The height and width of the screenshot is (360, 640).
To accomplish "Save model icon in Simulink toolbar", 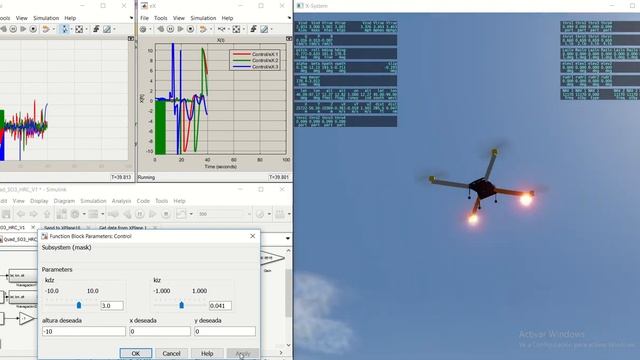I will pyautogui.click(x=6, y=214).
